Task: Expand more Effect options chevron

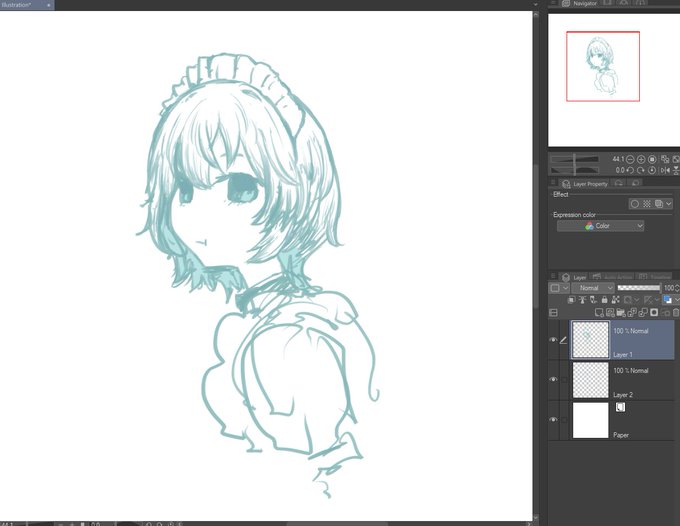Action: [668, 204]
